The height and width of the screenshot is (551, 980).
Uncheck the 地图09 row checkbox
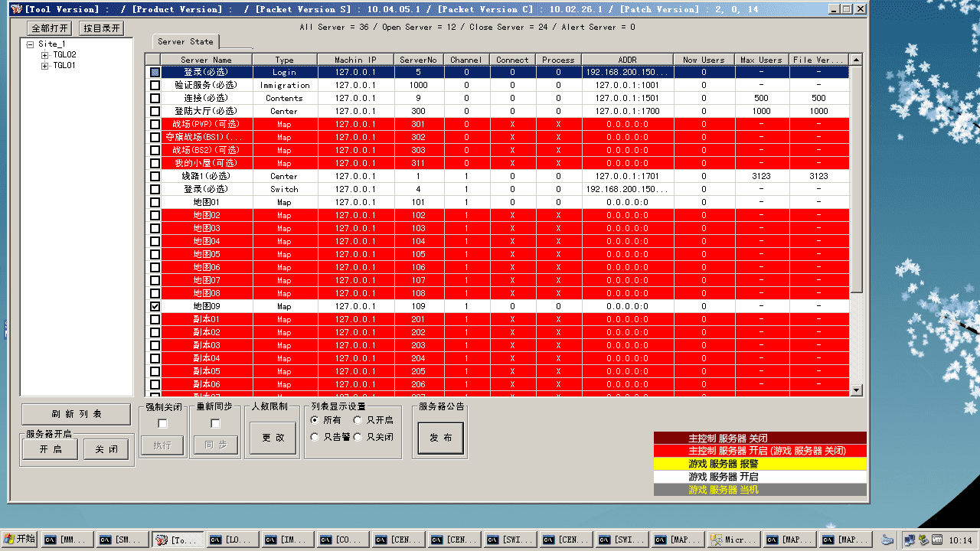click(155, 307)
